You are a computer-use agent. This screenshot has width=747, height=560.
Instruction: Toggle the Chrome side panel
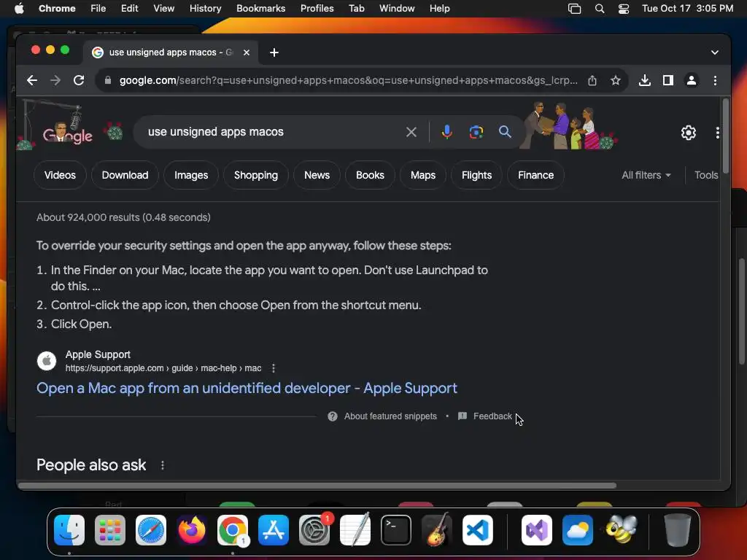pyautogui.click(x=668, y=80)
